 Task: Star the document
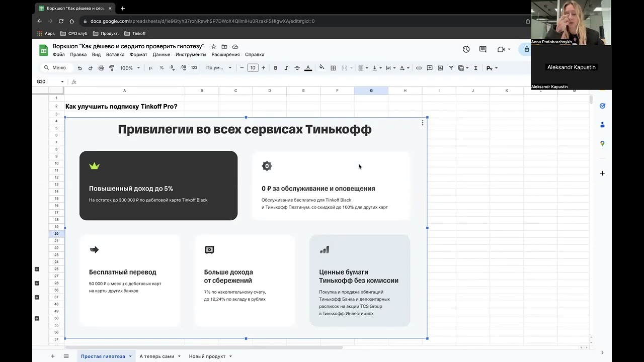coord(213,46)
